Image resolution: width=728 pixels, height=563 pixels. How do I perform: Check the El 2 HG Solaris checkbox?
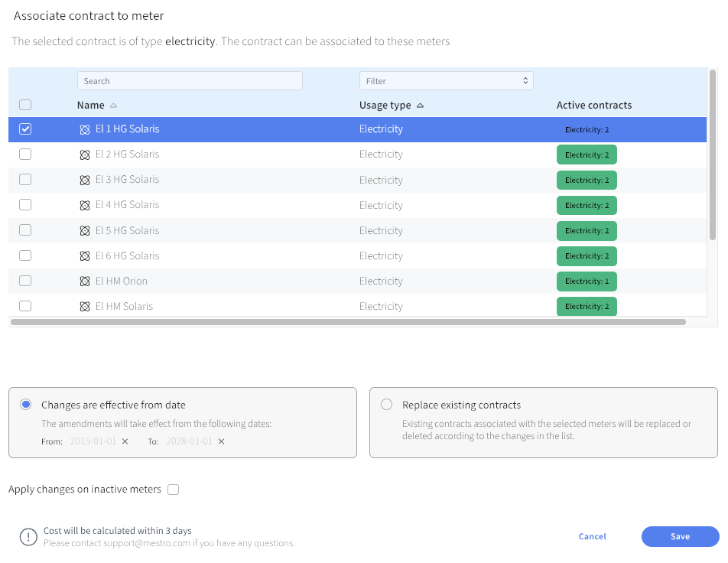[25, 155]
